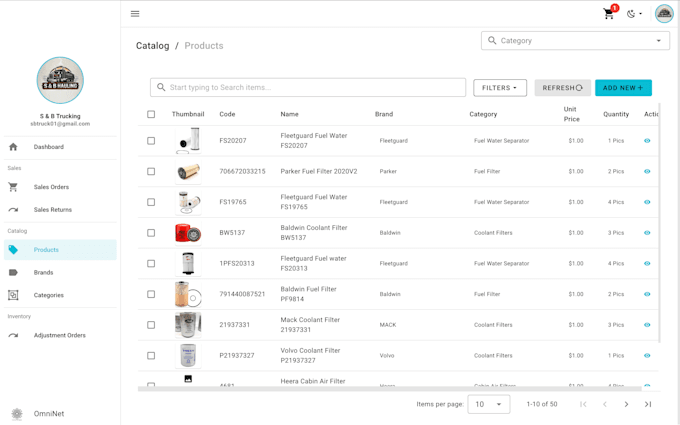Check the P21937327 row checkbox

coord(151,356)
